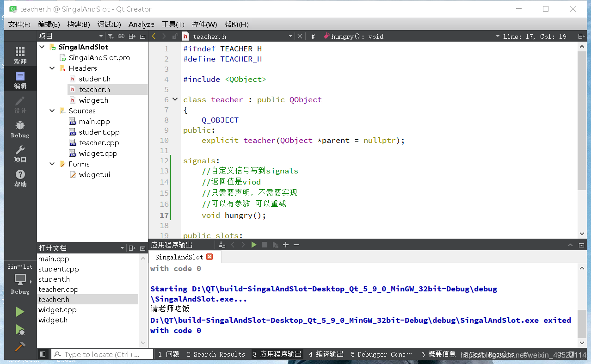Show the 6 概要信息 pane
The image size is (591, 364).
click(438, 354)
